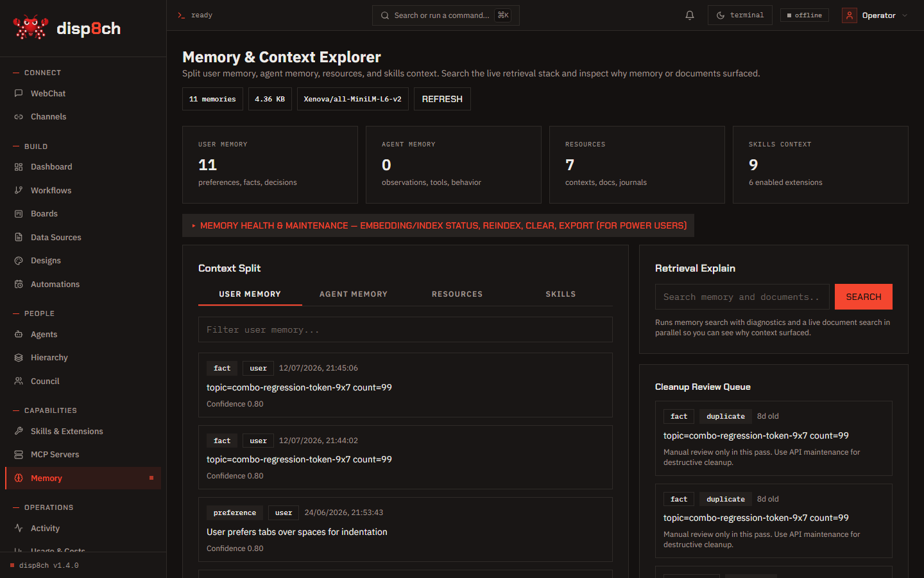Open Channels link icon

[x=19, y=117]
